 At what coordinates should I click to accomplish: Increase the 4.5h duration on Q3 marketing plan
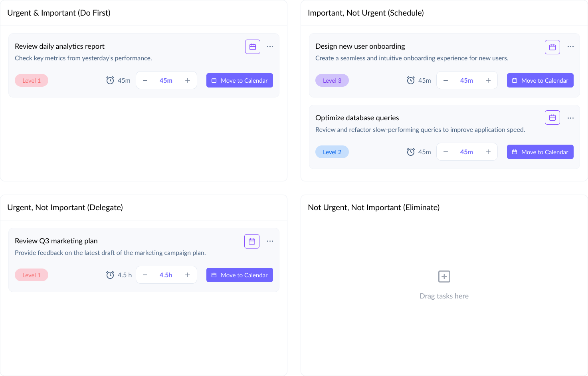click(x=188, y=275)
